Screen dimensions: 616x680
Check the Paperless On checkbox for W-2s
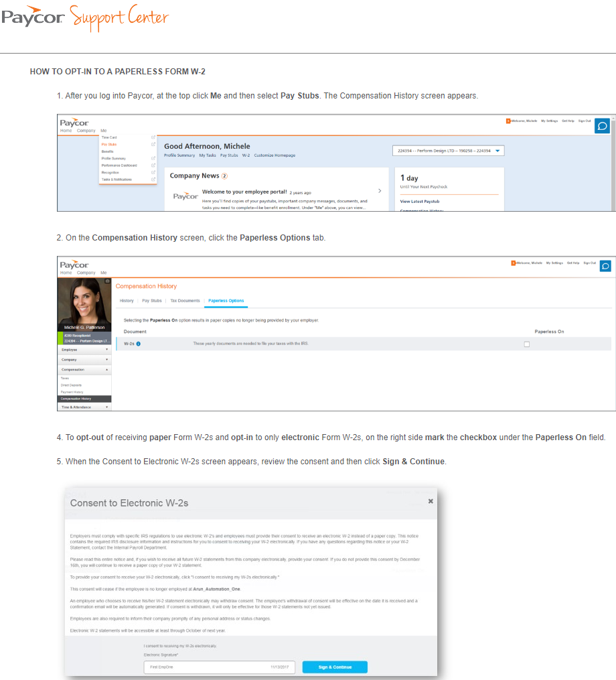526,344
